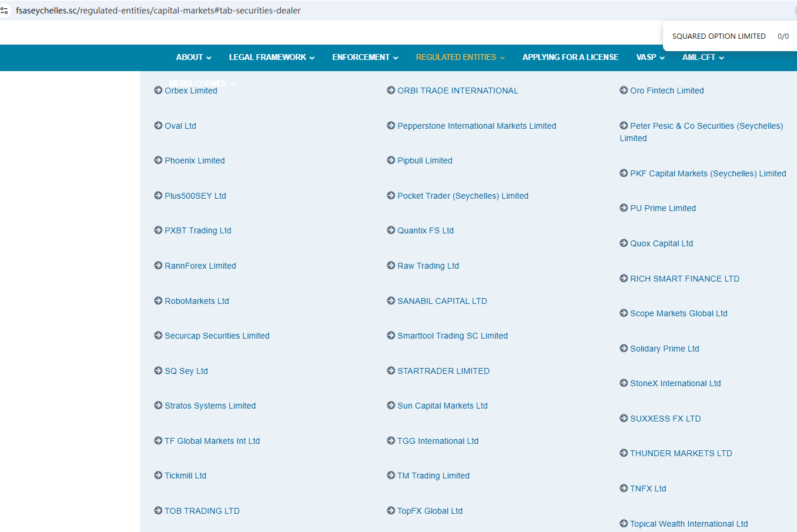The width and height of the screenshot is (797, 532).
Task: Open Peter Pesic & Co Securities (Seychelles) Limited
Action: coord(701,132)
